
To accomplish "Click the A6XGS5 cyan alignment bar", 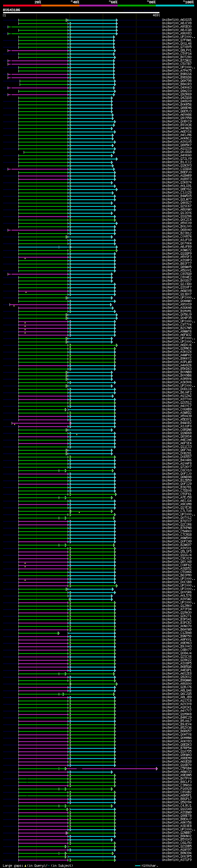I will (93, 20).
